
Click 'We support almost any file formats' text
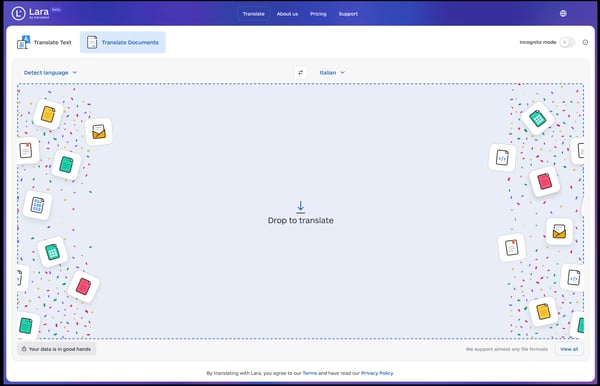click(x=506, y=349)
